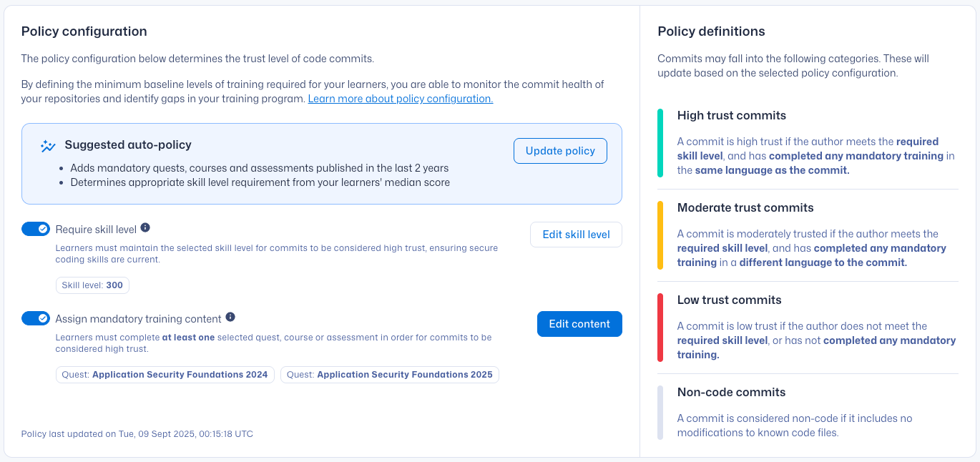
Task: Open the Edit skill level dialog
Action: [576, 235]
